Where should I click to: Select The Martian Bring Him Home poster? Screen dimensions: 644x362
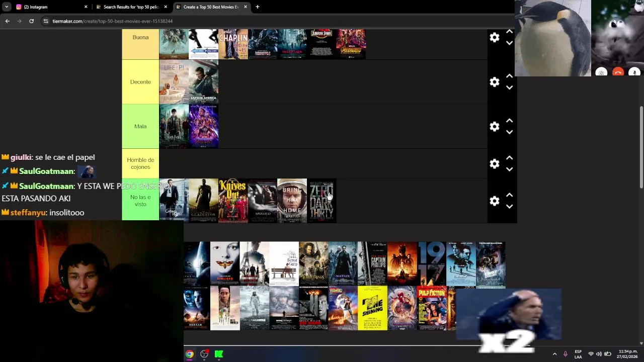click(x=292, y=201)
